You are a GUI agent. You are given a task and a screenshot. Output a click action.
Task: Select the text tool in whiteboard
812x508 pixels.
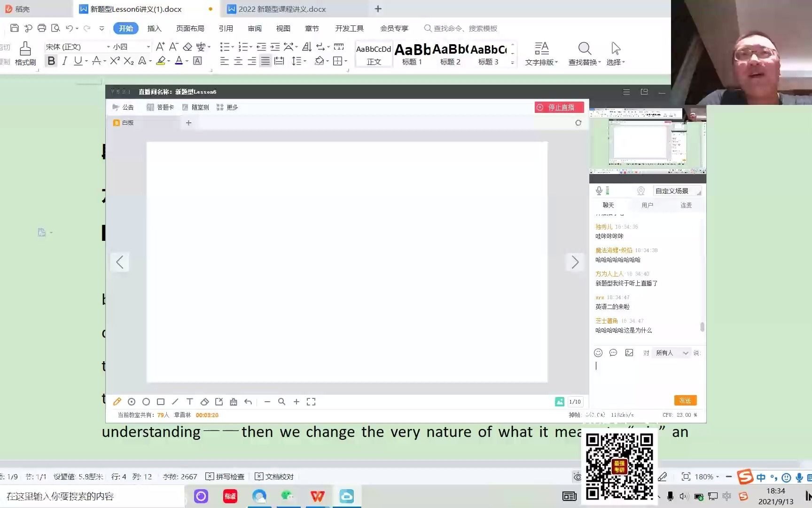[190, 402]
